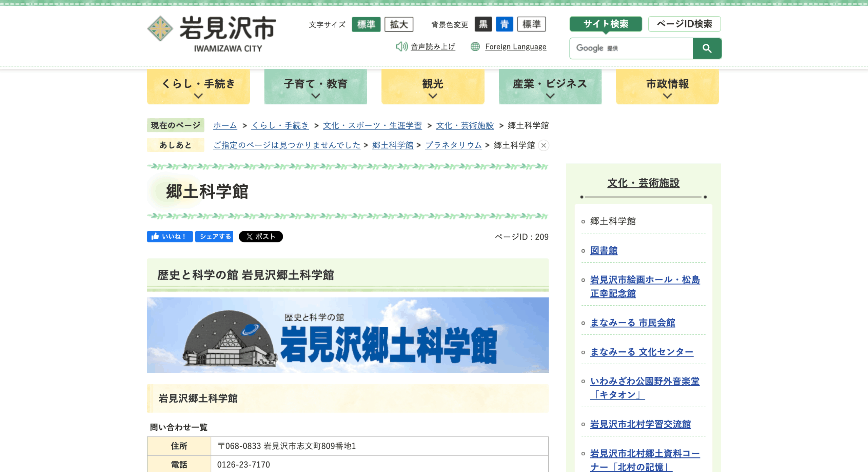Click the Google search input field
Image resolution: width=868 pixels, height=472 pixels.
[x=631, y=48]
